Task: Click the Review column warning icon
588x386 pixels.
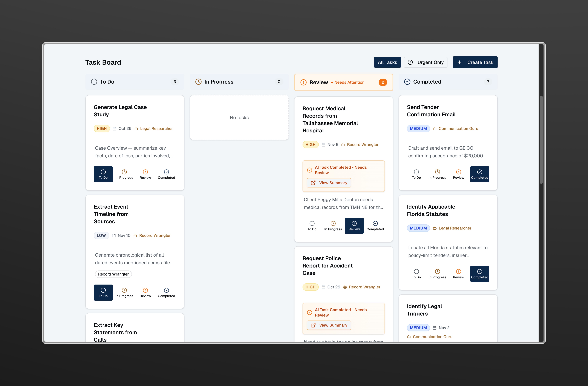Action: [303, 82]
